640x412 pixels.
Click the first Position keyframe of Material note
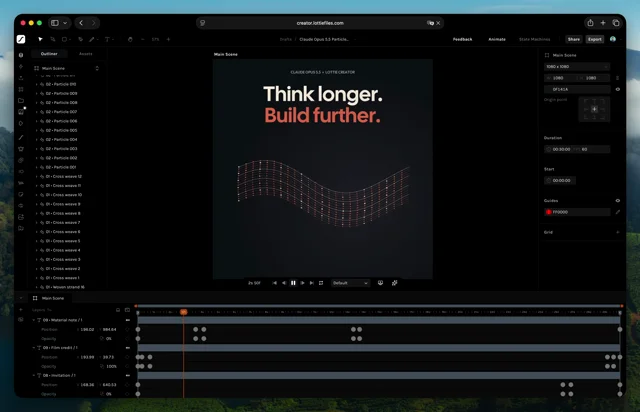(138, 329)
